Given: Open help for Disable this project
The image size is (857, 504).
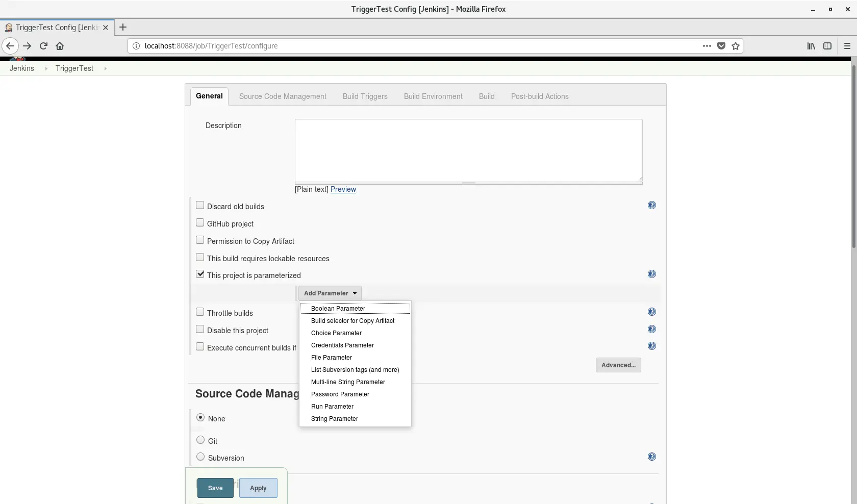Looking at the screenshot, I should pyautogui.click(x=652, y=329).
